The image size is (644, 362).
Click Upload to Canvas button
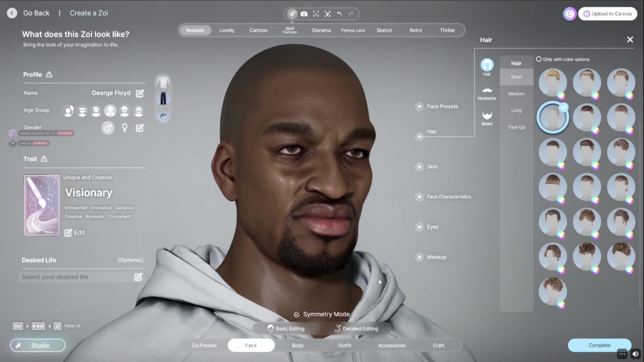[607, 14]
